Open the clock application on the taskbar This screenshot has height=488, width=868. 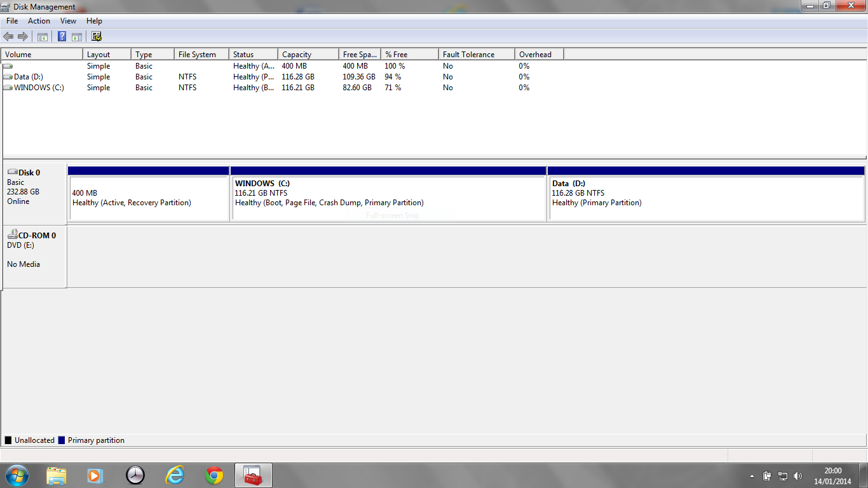pos(135,475)
